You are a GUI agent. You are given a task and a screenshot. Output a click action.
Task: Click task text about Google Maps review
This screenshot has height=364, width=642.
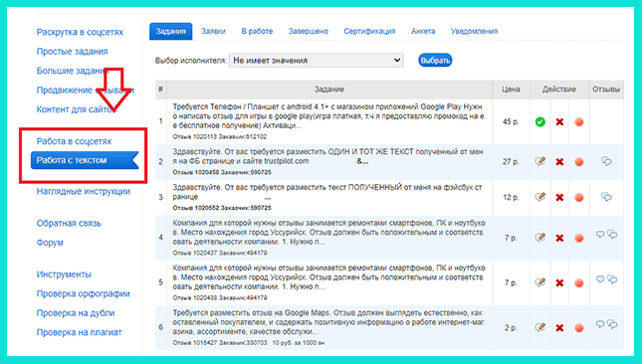click(x=327, y=322)
